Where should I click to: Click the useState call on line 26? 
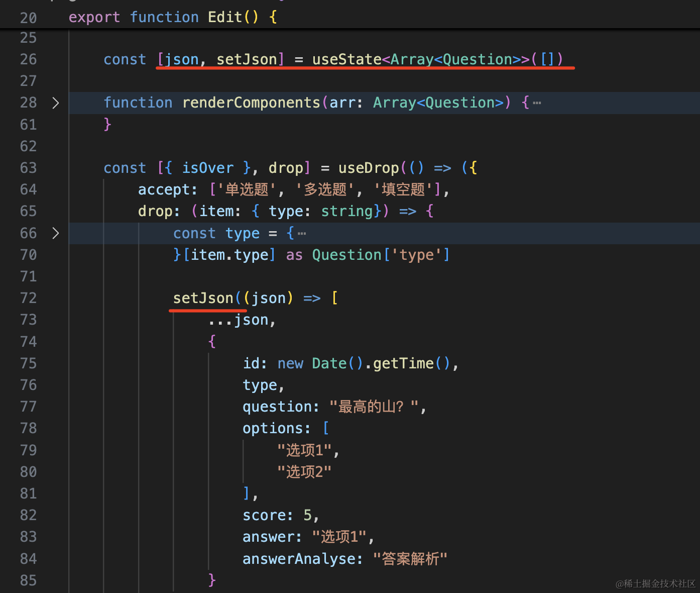346,59
